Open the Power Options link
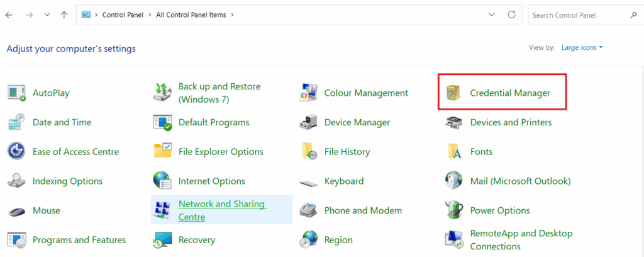This screenshot has height=257, width=644. click(500, 210)
